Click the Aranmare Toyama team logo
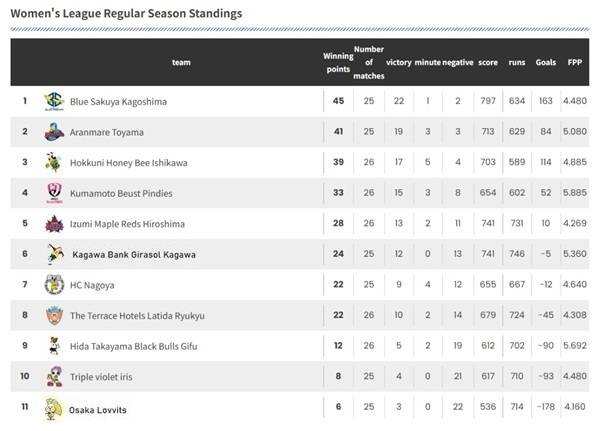This screenshot has width=600, height=431. pyautogui.click(x=54, y=132)
